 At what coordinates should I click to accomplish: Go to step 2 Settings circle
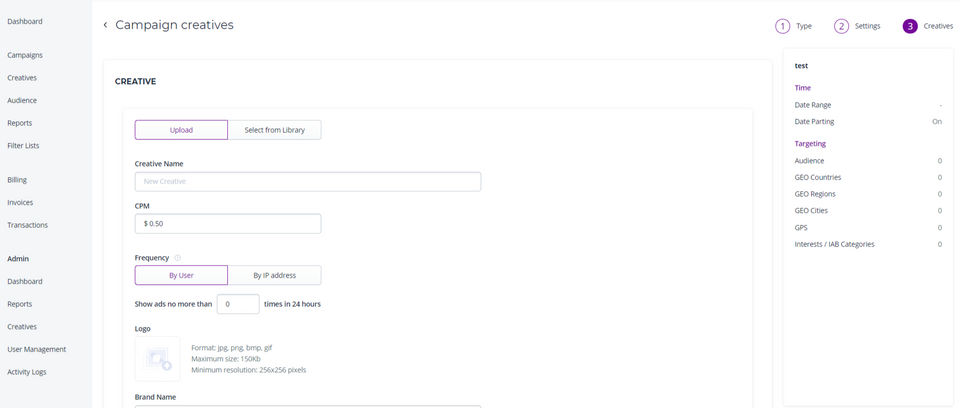(841, 26)
